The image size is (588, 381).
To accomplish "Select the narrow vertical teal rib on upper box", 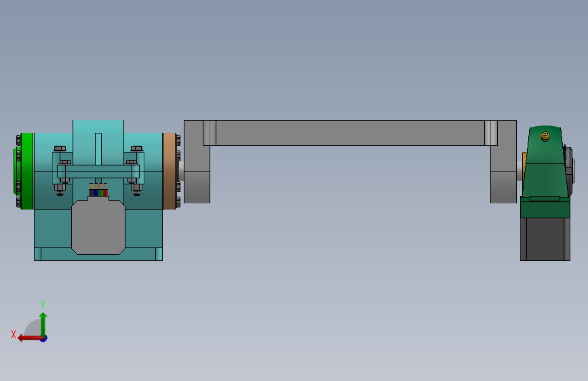I will (98, 149).
